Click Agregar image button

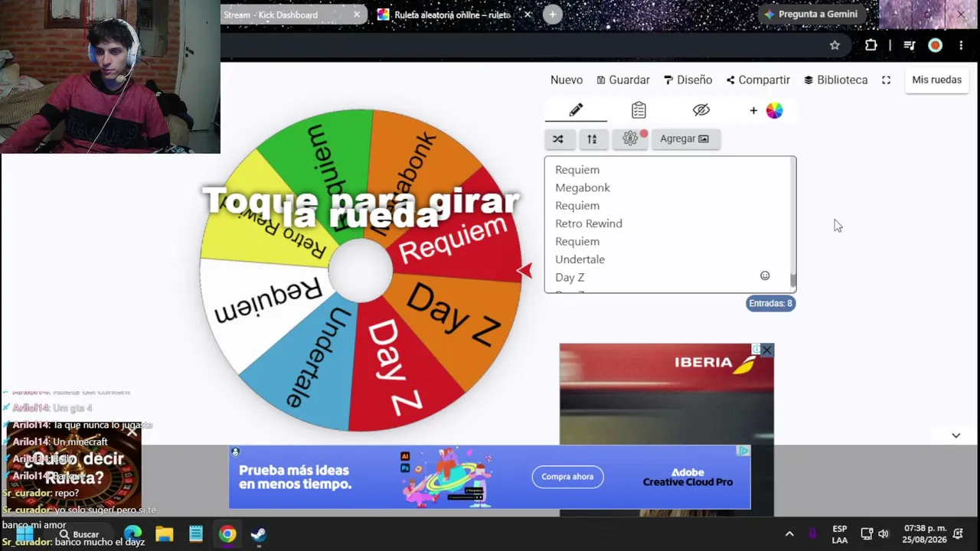click(684, 139)
